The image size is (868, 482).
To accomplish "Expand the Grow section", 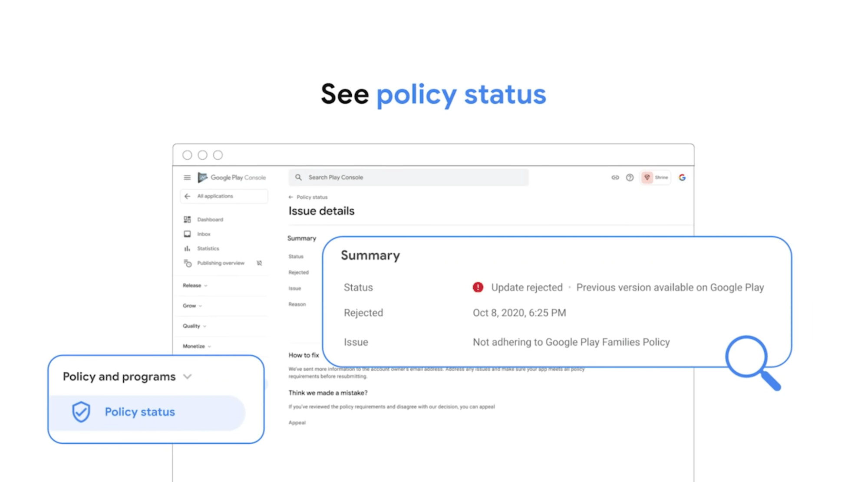I will 192,306.
